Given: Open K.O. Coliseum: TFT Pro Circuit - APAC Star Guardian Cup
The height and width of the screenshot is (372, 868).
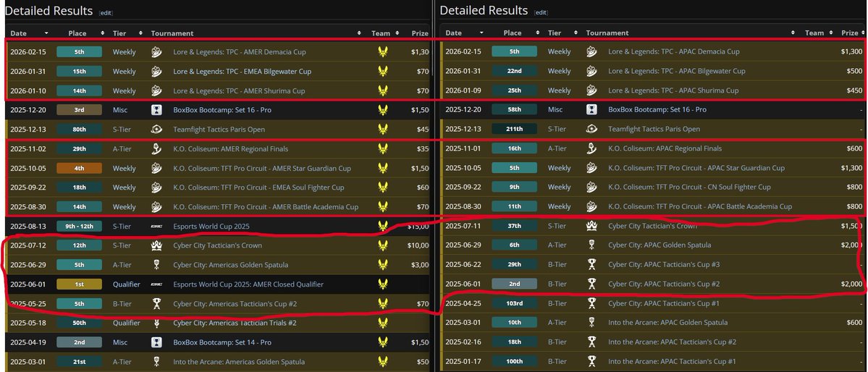Looking at the screenshot, I should point(696,168).
